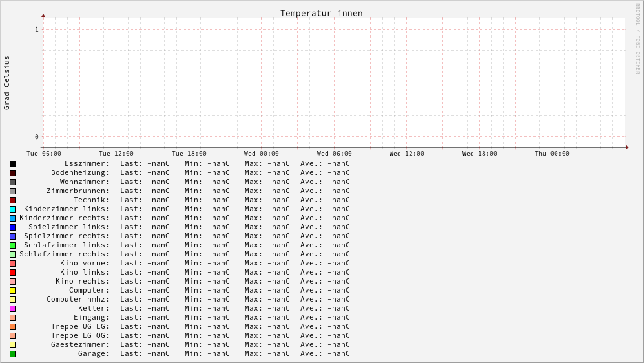644x363 pixels.
Task: Select the cyan Kinderzimmer links color box
Action: [x=12, y=209]
